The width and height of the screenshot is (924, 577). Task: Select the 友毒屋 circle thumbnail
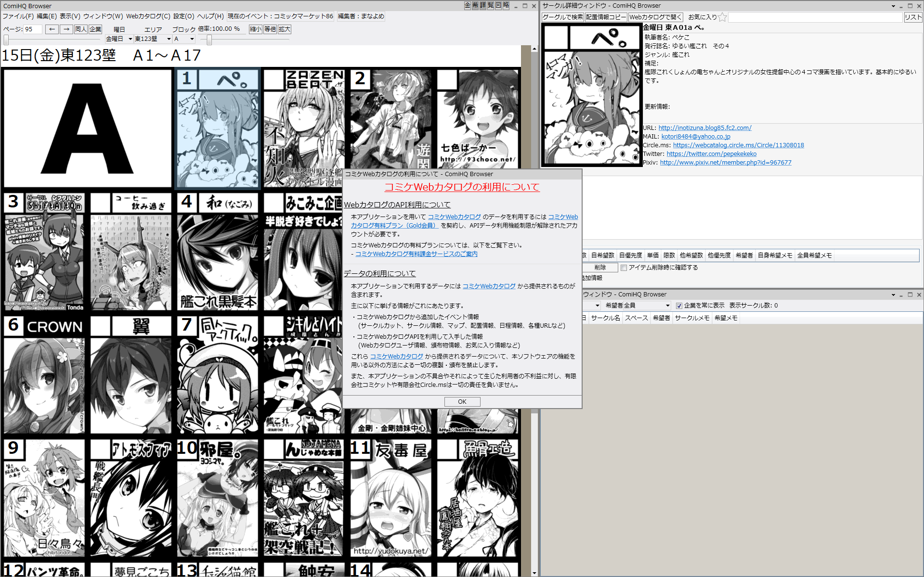click(390, 498)
